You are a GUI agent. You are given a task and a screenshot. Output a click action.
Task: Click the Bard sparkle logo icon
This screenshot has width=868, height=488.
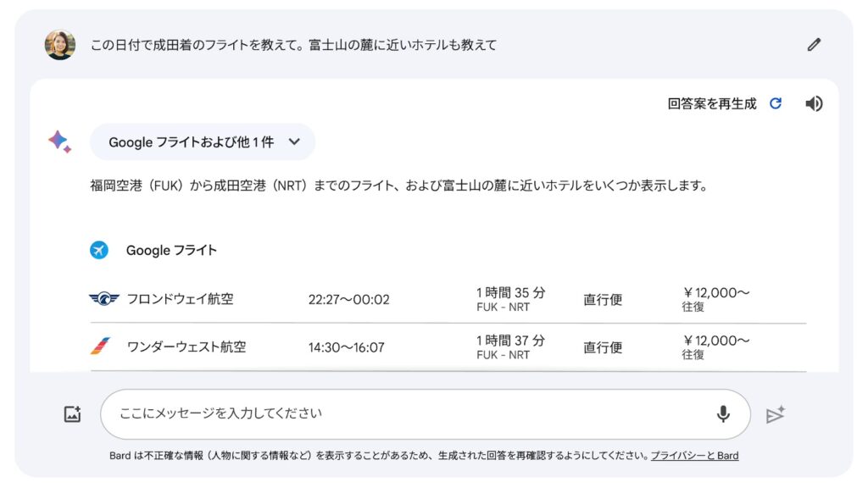pos(60,141)
